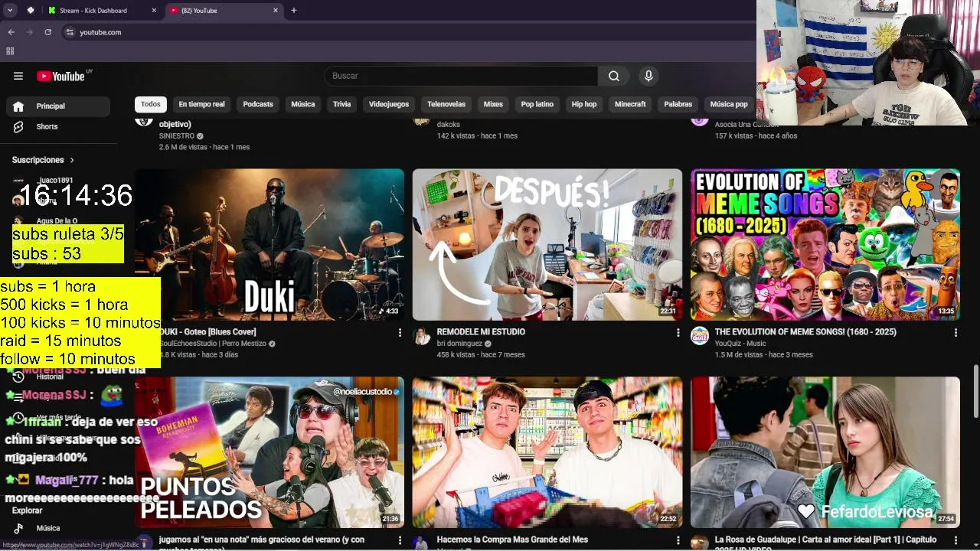Image resolution: width=980 pixels, height=551 pixels.
Task: Open THE EVOLUTION OF MEME SONGS title link
Action: (805, 332)
